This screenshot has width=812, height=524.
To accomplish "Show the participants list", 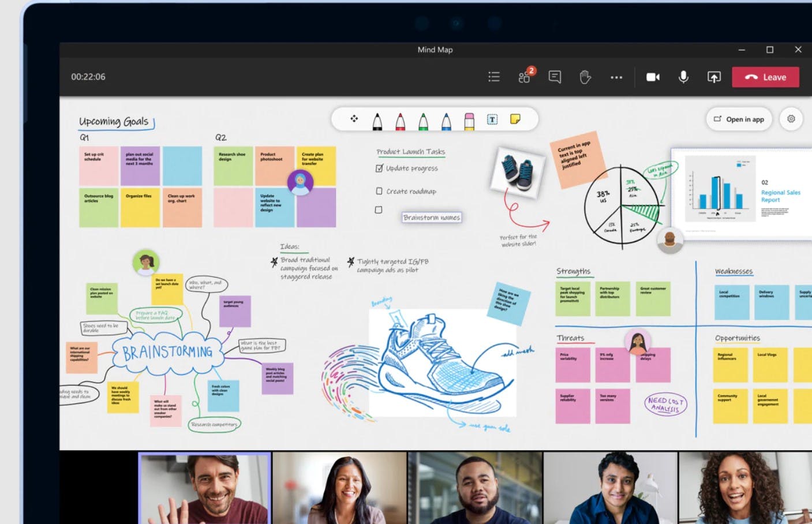I will [x=524, y=76].
